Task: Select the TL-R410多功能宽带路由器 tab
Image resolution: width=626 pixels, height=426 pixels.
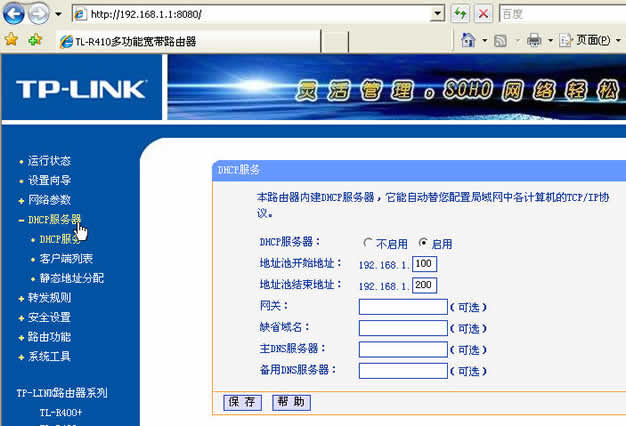Action: [188, 41]
